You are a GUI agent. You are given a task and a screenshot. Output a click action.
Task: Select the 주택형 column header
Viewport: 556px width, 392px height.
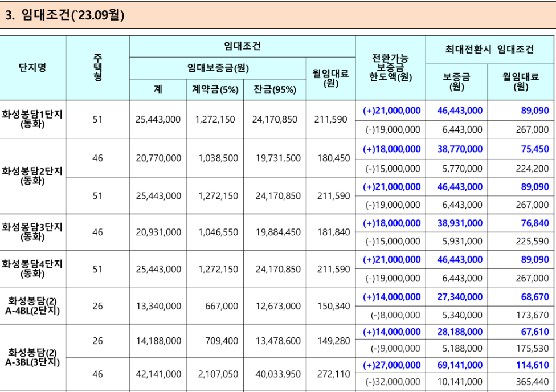(98, 66)
